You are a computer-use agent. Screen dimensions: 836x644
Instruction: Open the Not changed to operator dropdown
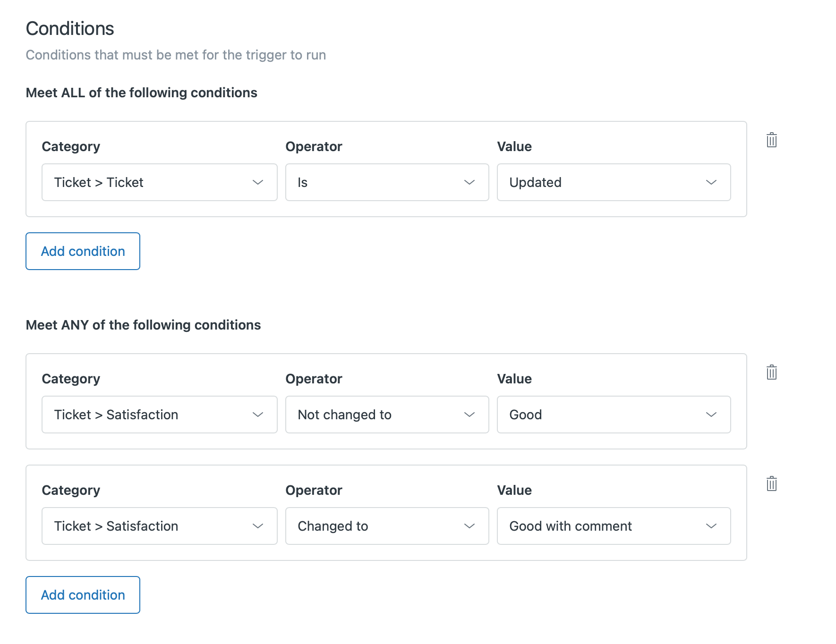[x=386, y=415]
